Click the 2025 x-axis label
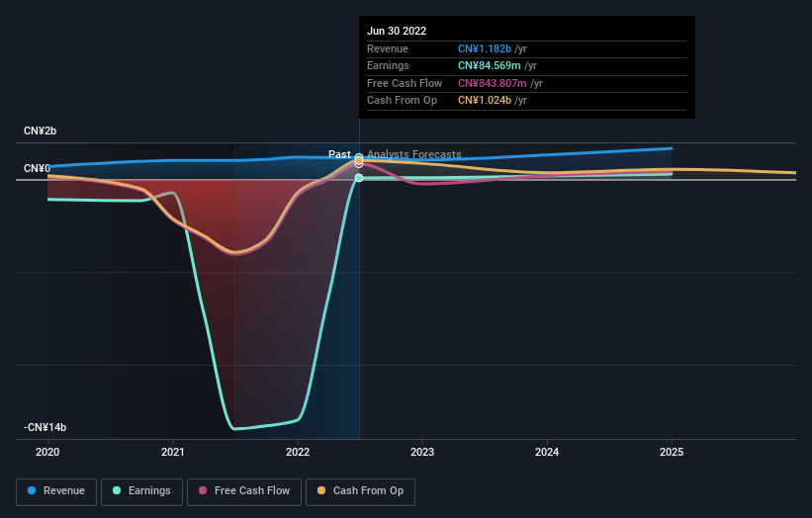Image resolution: width=812 pixels, height=518 pixels. click(672, 453)
